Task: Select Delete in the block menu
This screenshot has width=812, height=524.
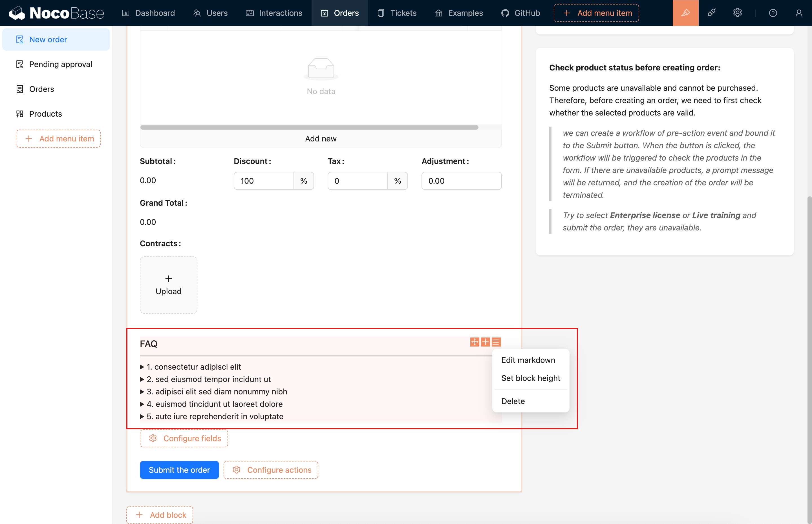Action: [x=513, y=401]
